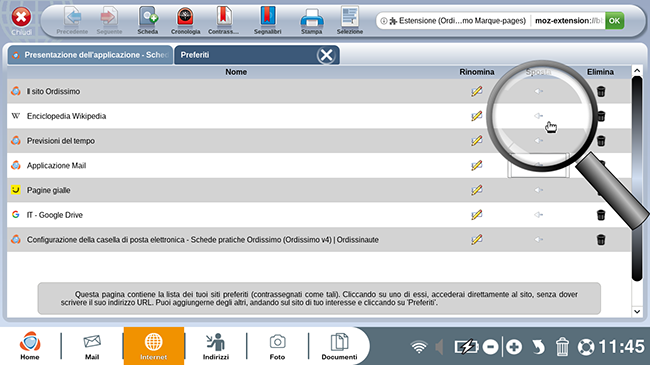Viewport: 650px width, 365px height.
Task: Open the Enciclopedia Wikipedia favorite
Action: pos(66,116)
